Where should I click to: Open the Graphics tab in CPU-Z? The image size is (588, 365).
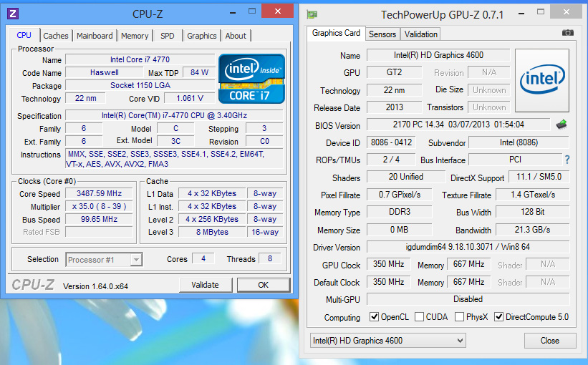point(202,36)
